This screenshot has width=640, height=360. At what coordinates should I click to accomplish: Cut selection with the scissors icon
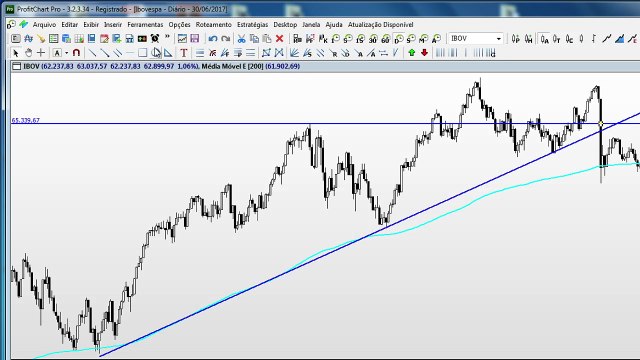(241, 39)
